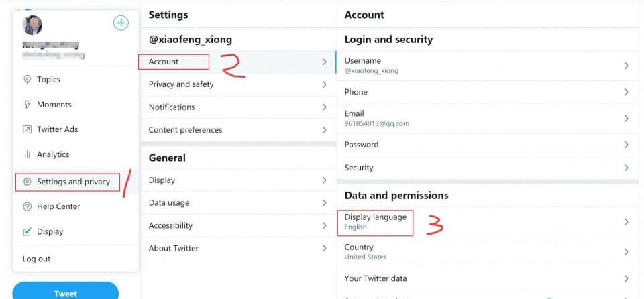644x299 pixels.
Task: Click the profile avatar picture
Action: [33, 25]
